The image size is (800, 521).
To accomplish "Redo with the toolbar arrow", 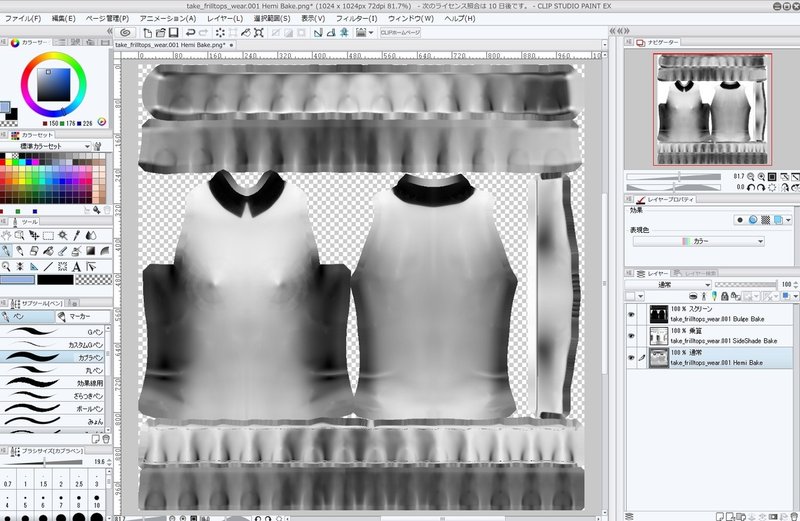I will point(203,33).
